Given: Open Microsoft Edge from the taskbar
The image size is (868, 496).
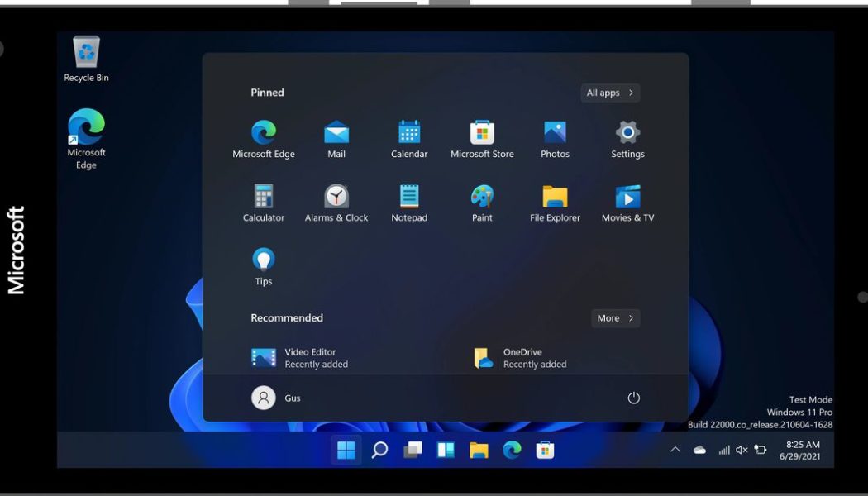Looking at the screenshot, I should coord(512,450).
